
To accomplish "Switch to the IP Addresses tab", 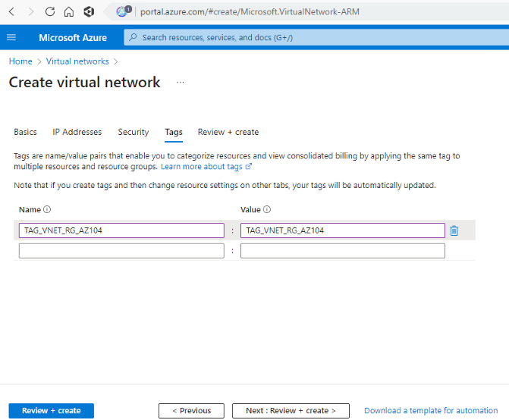I will pos(77,132).
